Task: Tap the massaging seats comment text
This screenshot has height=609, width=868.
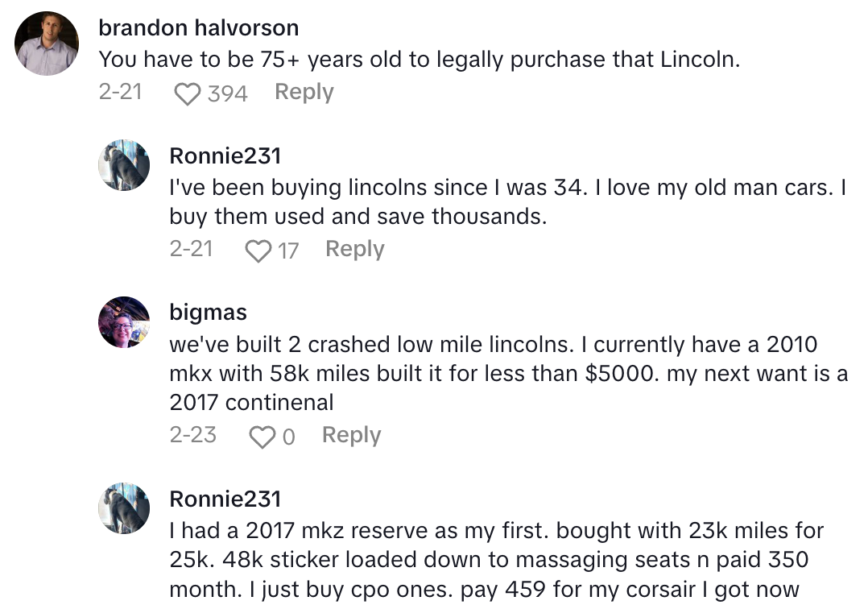Action: point(496,560)
